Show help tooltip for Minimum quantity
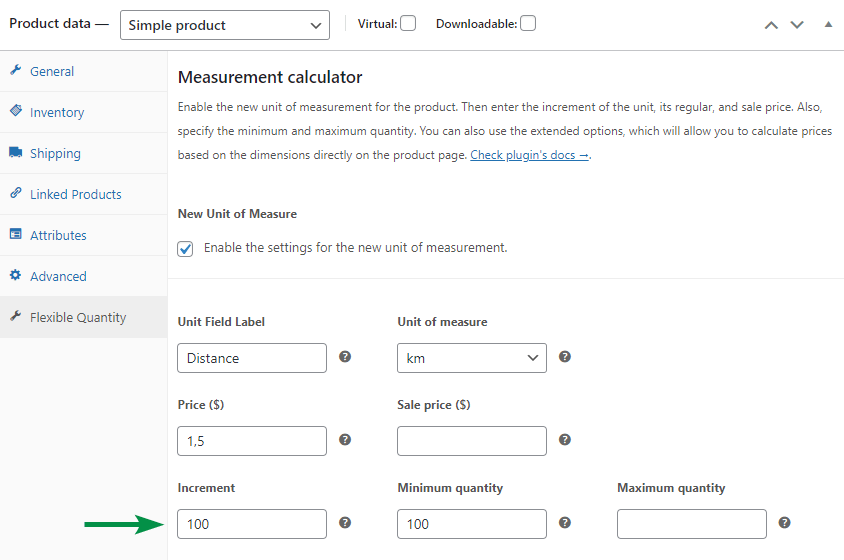Viewport: 844px width, 560px height. [x=565, y=522]
